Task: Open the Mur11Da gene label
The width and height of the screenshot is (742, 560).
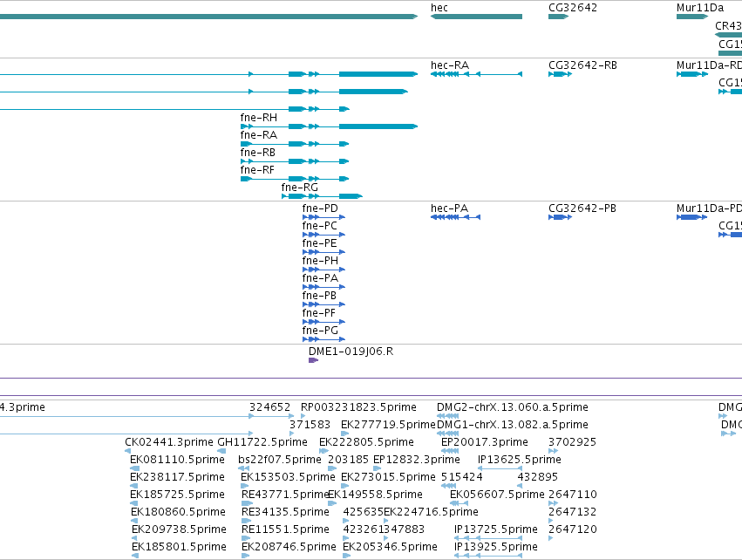Action: click(x=700, y=8)
